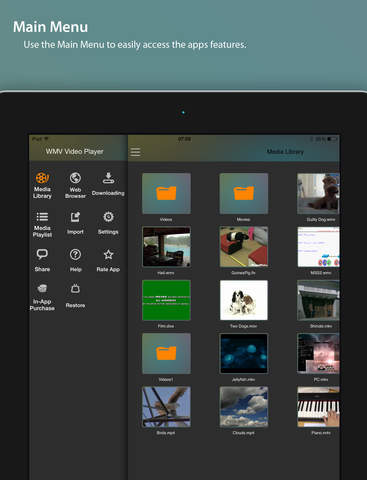Open In-App Purchase menu item

42,297
